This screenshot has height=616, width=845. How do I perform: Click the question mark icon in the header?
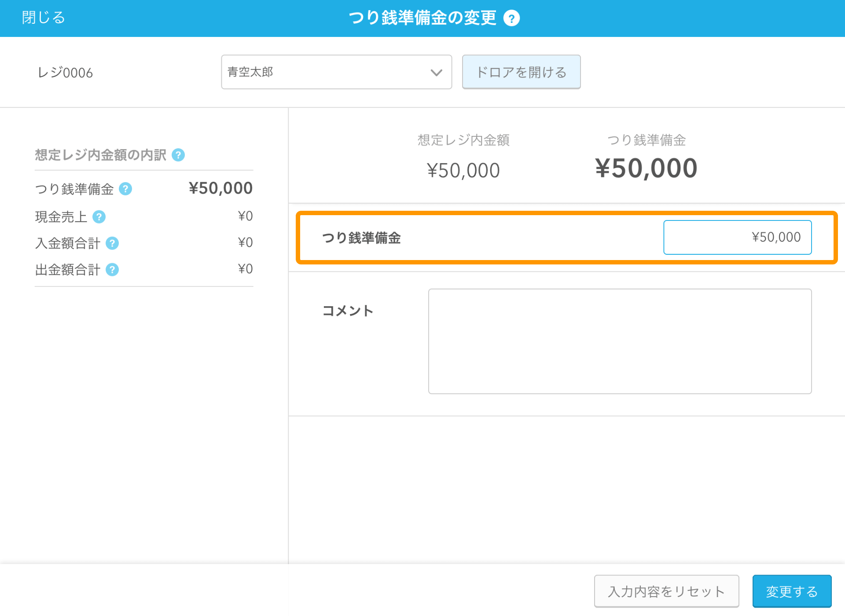click(x=512, y=18)
